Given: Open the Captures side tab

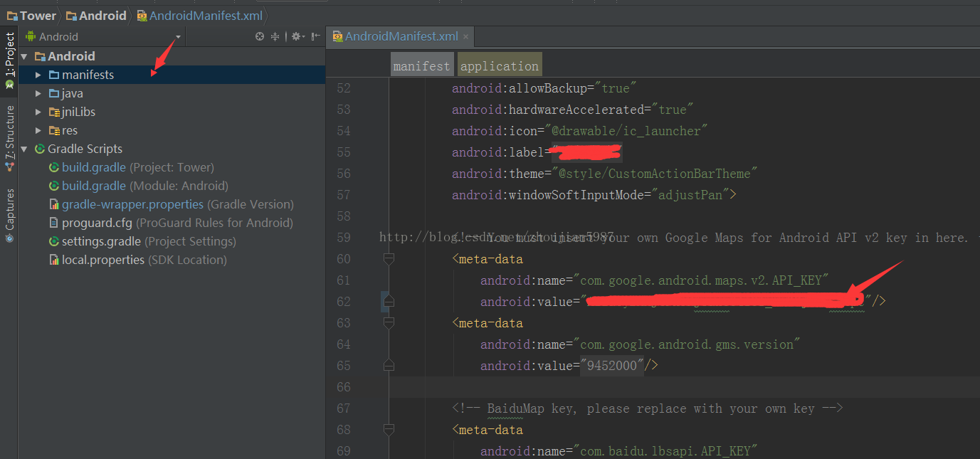Looking at the screenshot, I should pyautogui.click(x=9, y=216).
